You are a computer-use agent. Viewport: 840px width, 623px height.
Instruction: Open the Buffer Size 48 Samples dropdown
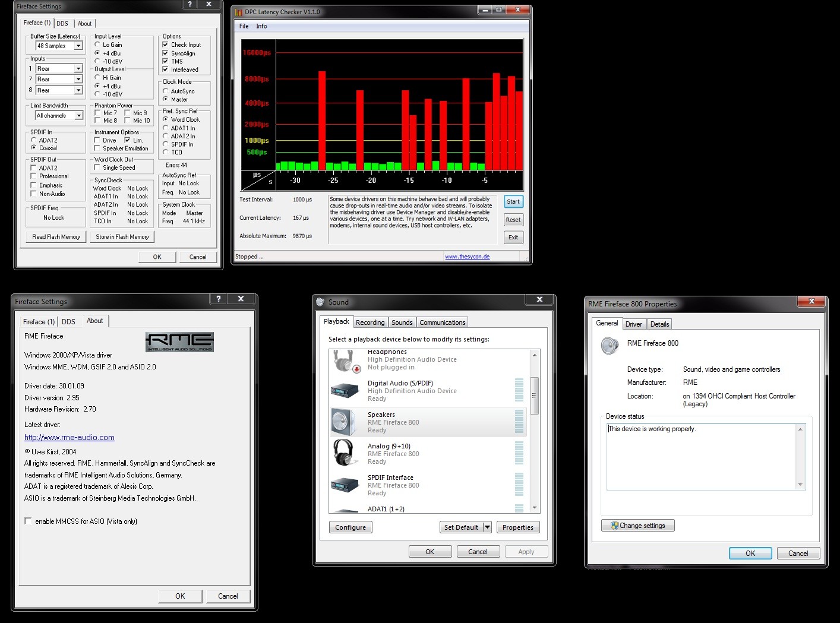coord(78,46)
